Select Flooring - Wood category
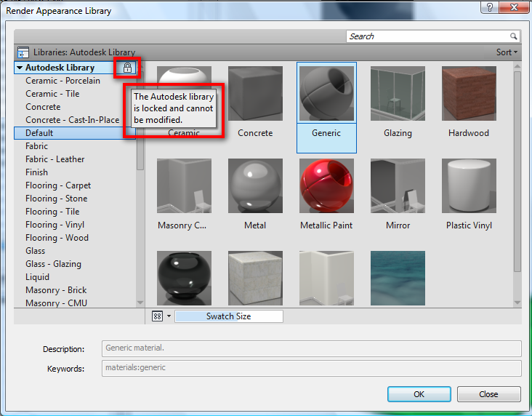This screenshot has width=532, height=416. point(57,238)
